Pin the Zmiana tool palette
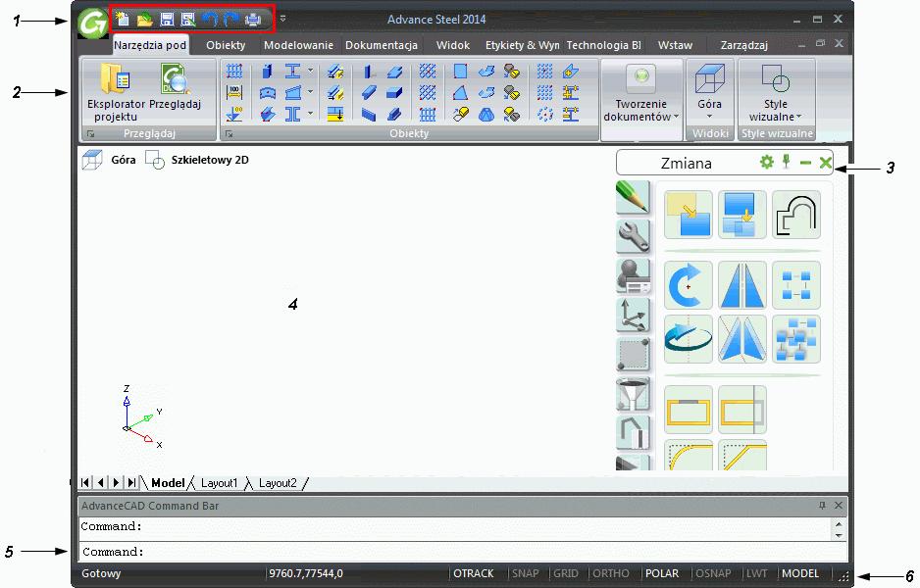This screenshot has height=588, width=920. (787, 162)
